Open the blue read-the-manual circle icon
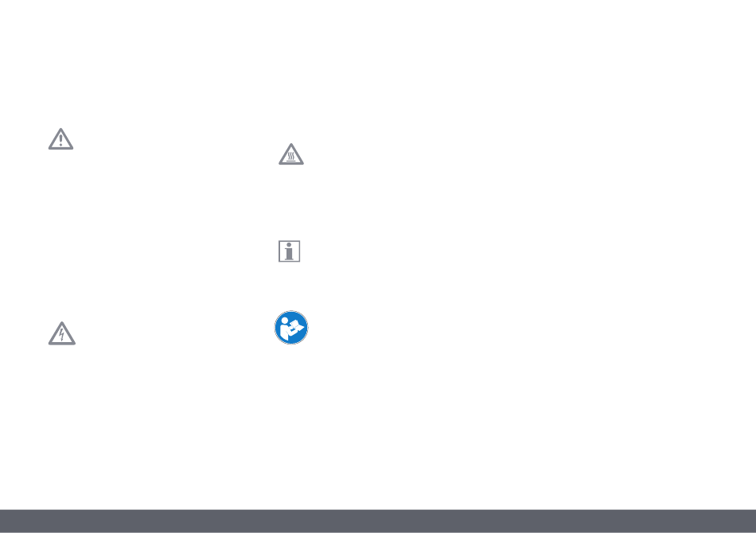 pyautogui.click(x=291, y=328)
